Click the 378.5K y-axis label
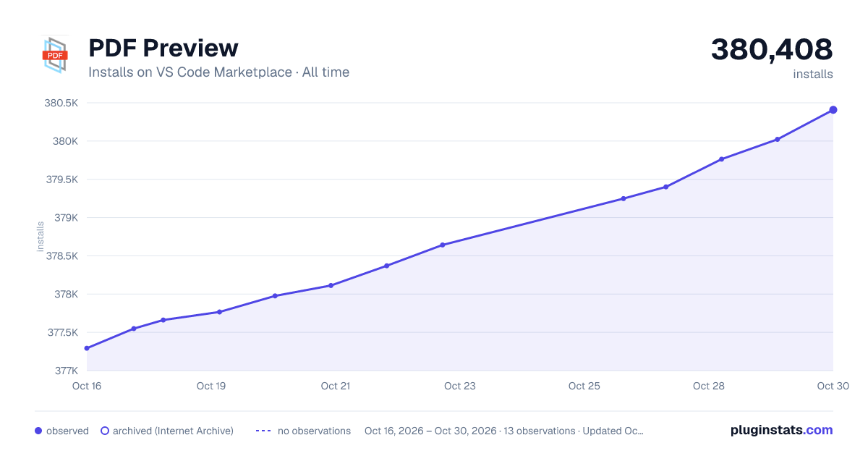 tap(61, 256)
